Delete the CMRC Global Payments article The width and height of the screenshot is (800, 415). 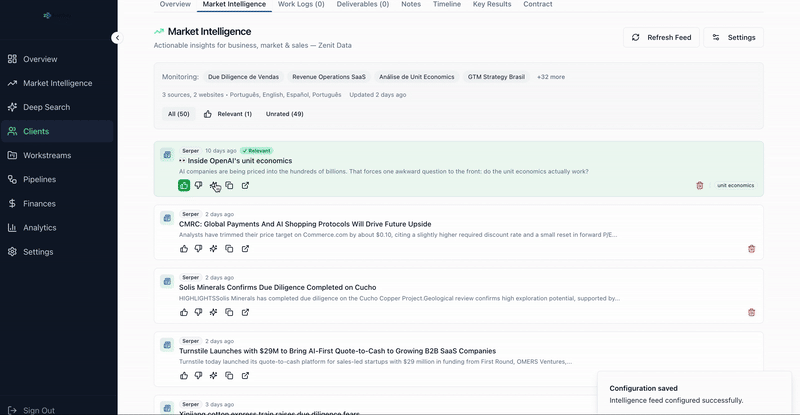[751, 249]
